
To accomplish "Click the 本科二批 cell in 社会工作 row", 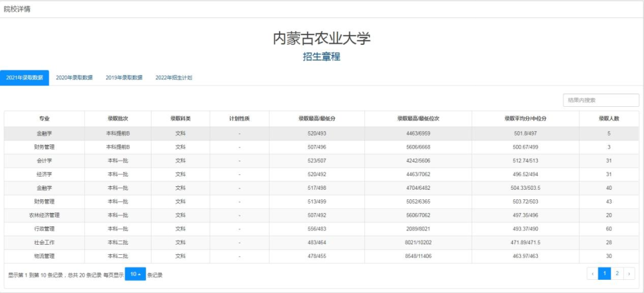I will (118, 242).
